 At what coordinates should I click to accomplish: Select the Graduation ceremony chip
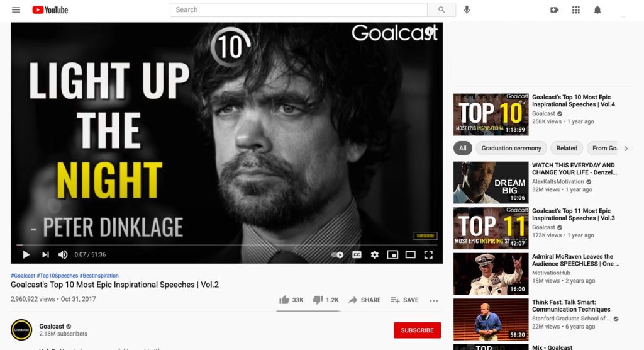[511, 149]
